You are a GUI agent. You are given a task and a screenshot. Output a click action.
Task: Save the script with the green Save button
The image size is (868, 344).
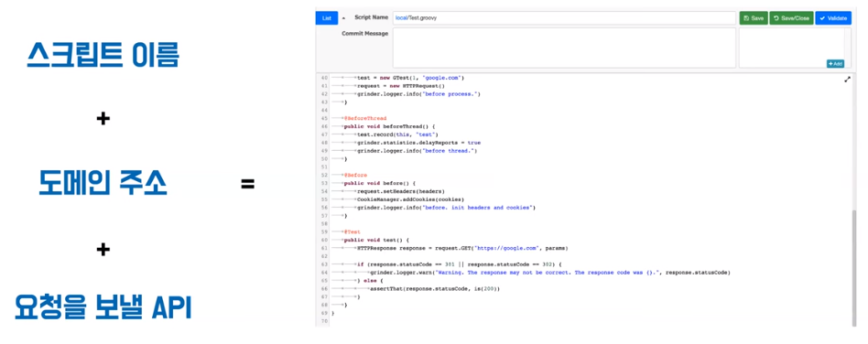pyautogui.click(x=754, y=18)
